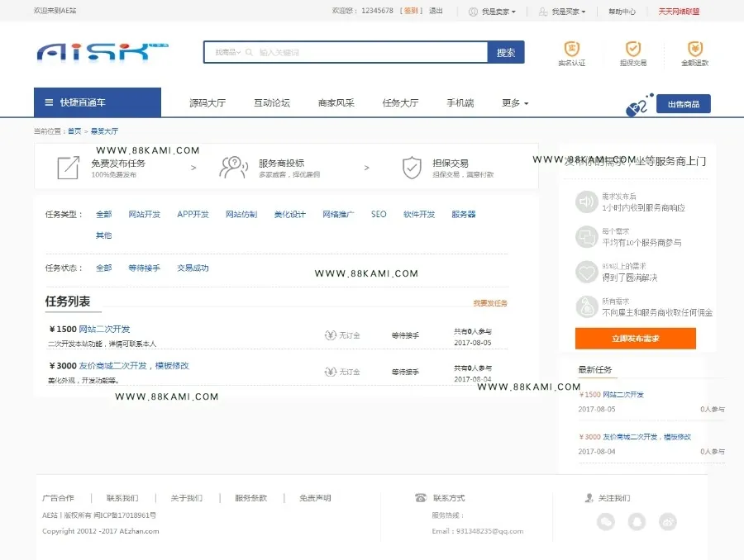Click the orange 立即发布需求 button
The image size is (744, 560).
tap(636, 338)
